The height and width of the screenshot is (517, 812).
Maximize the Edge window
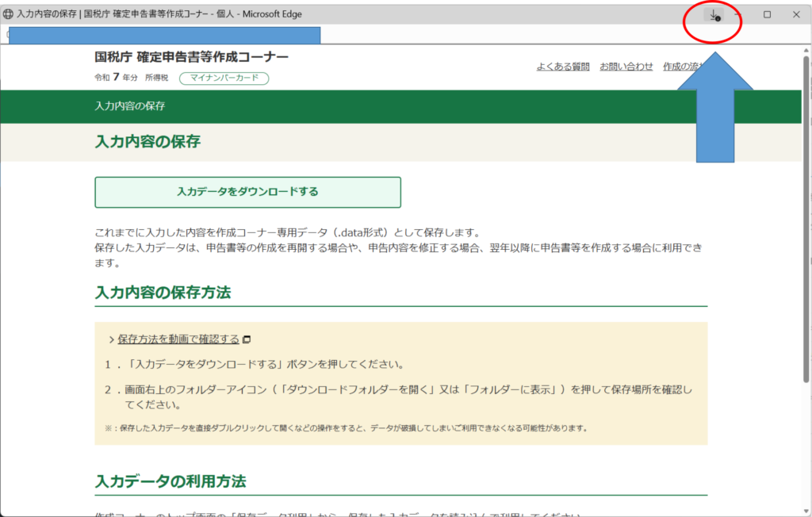coord(767,14)
